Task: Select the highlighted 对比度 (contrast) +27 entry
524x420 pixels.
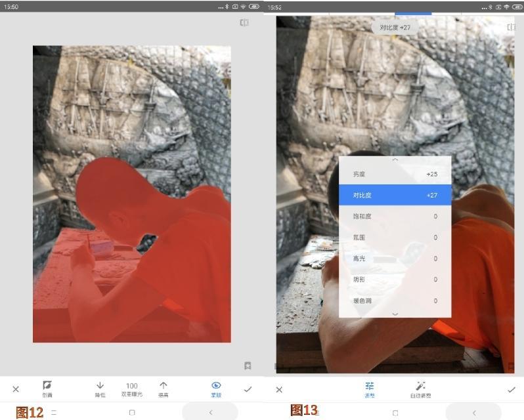Action: (395, 195)
